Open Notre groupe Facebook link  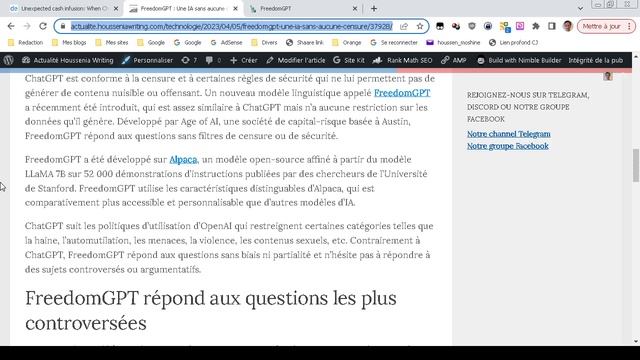pyautogui.click(x=508, y=146)
